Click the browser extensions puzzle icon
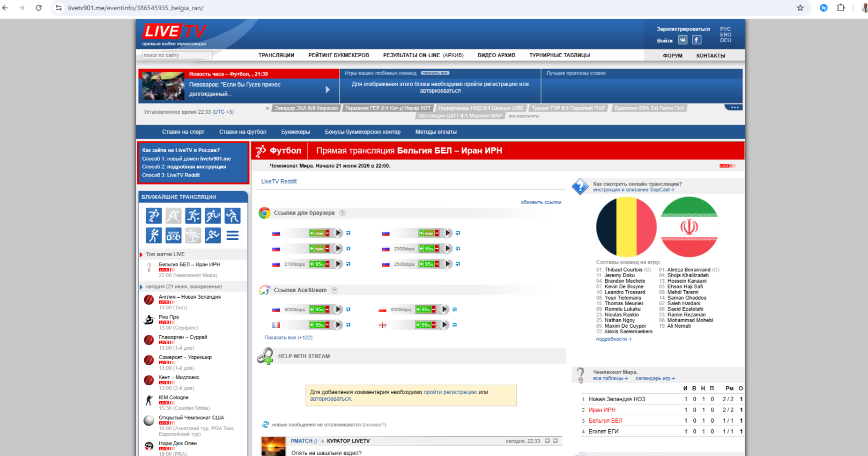Viewport: 868px width, 456px height. [841, 8]
